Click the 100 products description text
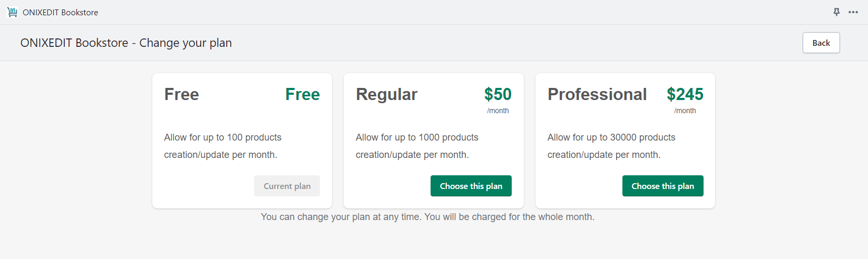This screenshot has width=868, height=259. pyautogui.click(x=223, y=146)
